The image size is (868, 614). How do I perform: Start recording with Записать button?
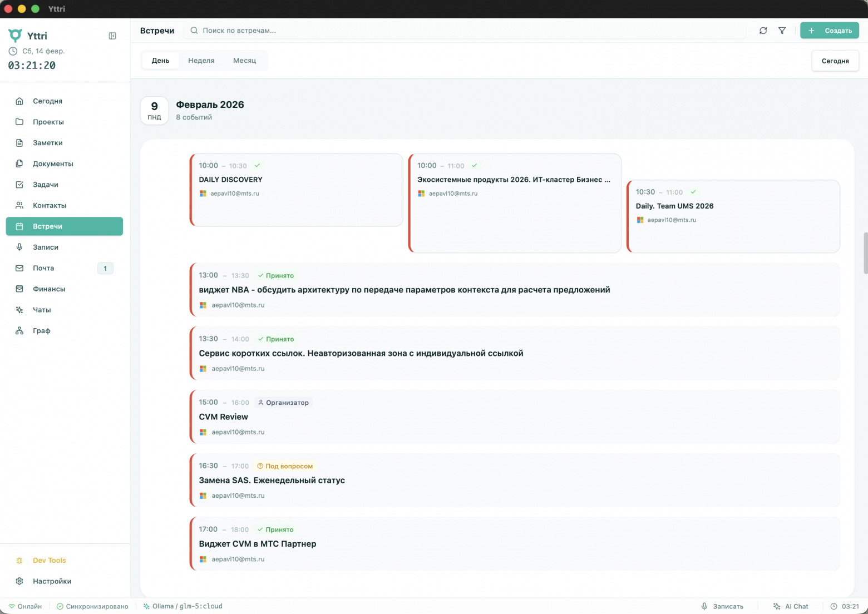tap(722, 606)
